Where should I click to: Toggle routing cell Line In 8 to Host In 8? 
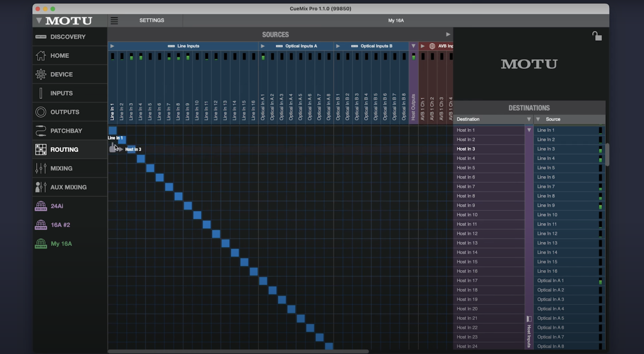179,197
